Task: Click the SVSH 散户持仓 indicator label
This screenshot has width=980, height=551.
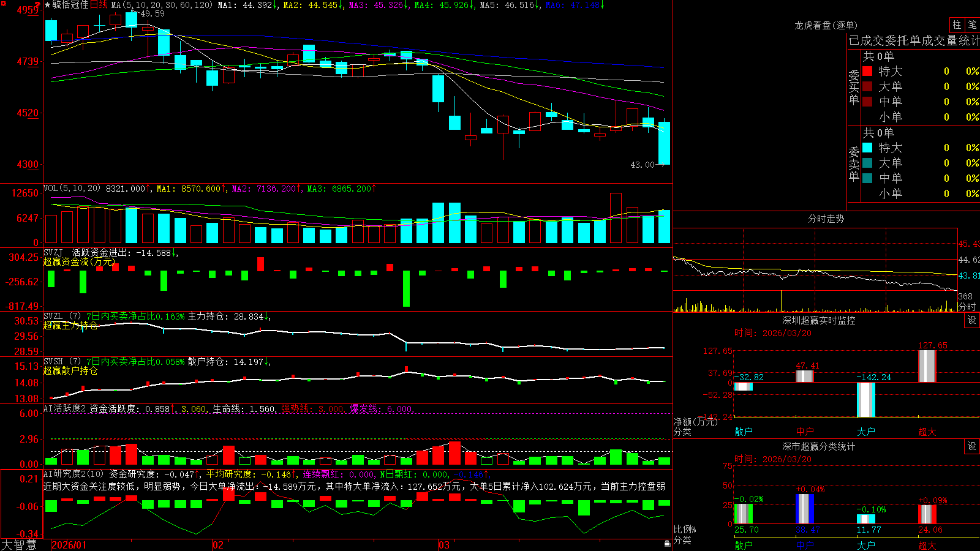Action: click(x=53, y=362)
